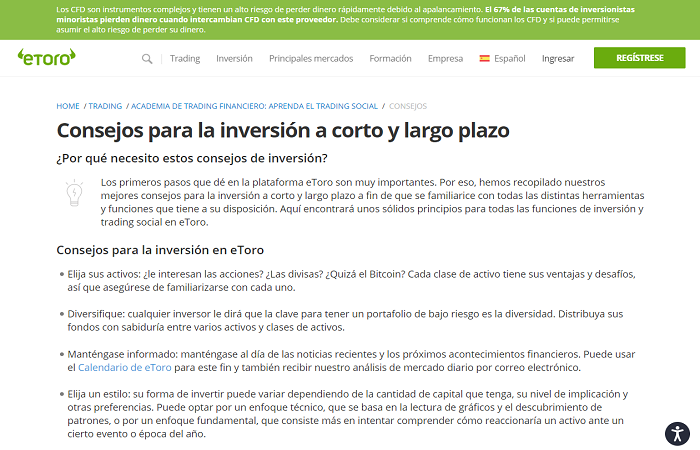Viewport: 700px width, 450px height.
Task: Click the 'Consejos para la inversión en eToro' heading
Action: [x=160, y=250]
